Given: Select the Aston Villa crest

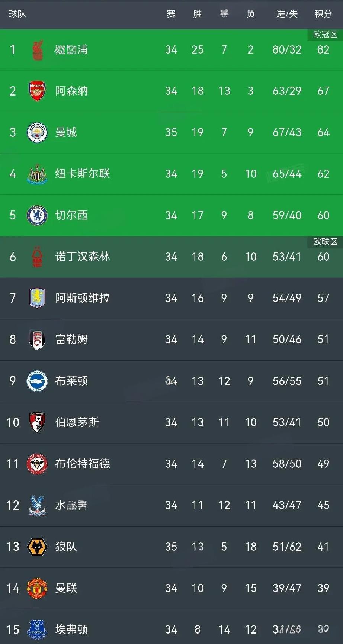Looking at the screenshot, I should (37, 298).
